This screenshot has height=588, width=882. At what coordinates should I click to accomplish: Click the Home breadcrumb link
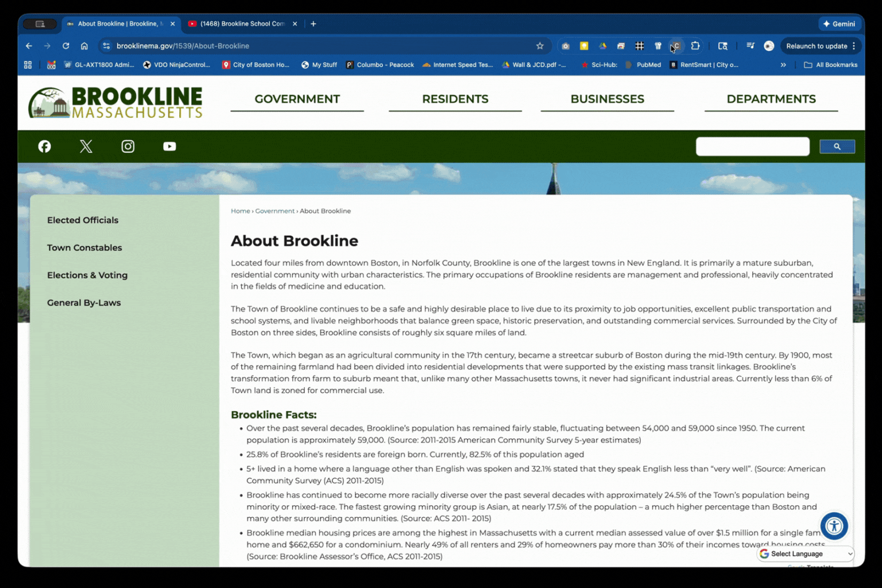[x=240, y=211]
